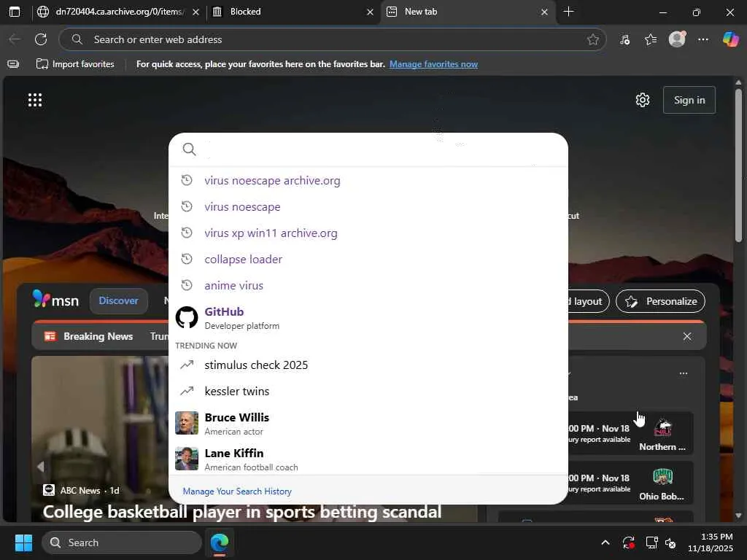
Task: Click the muted volume tray icon
Action: tap(670, 542)
